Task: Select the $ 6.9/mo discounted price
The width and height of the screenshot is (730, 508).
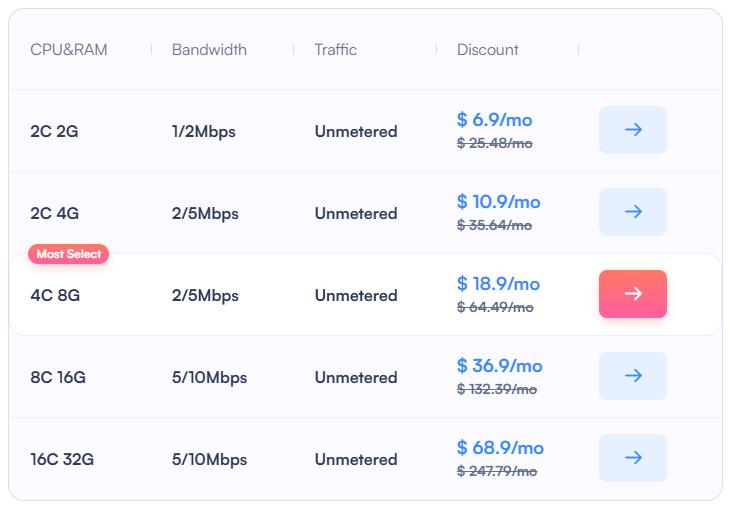Action: point(494,120)
